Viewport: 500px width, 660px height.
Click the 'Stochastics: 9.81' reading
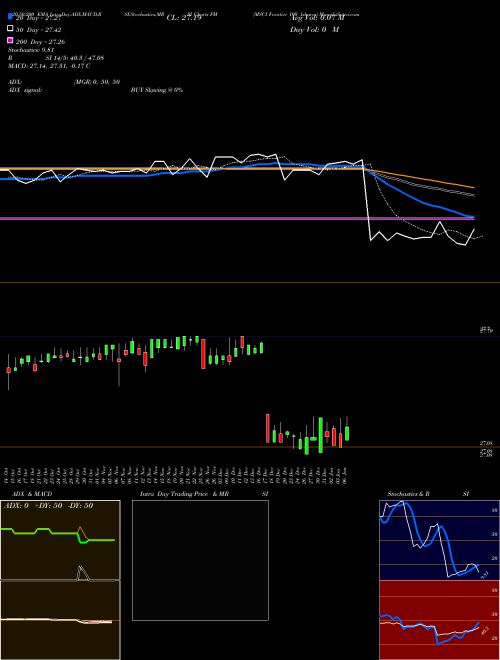click(x=31, y=50)
